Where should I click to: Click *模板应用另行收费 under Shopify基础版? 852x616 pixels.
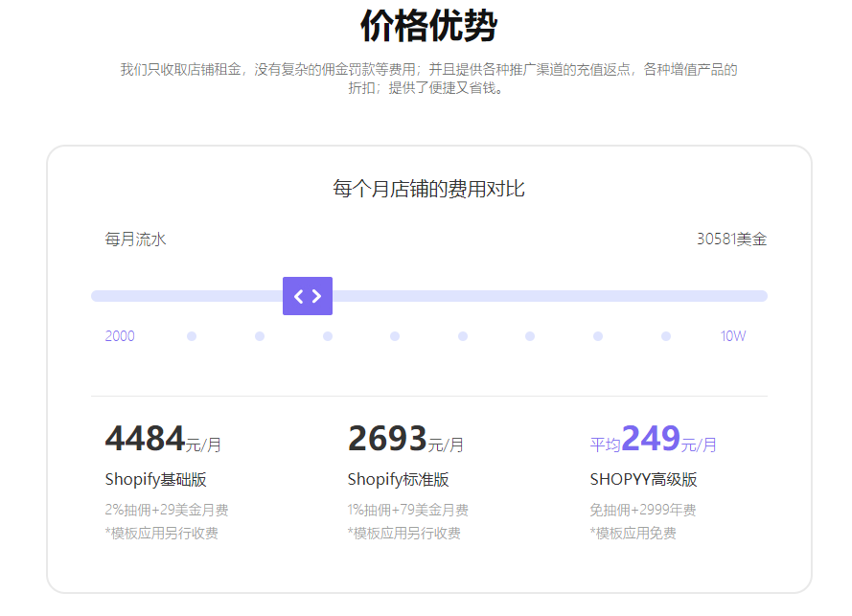161,534
